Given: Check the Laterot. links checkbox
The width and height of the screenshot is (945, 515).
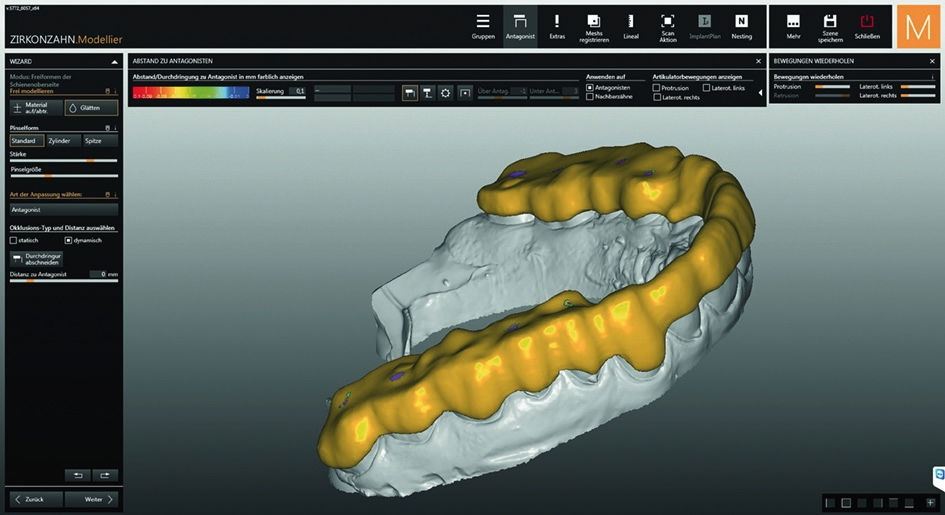Looking at the screenshot, I should [706, 88].
